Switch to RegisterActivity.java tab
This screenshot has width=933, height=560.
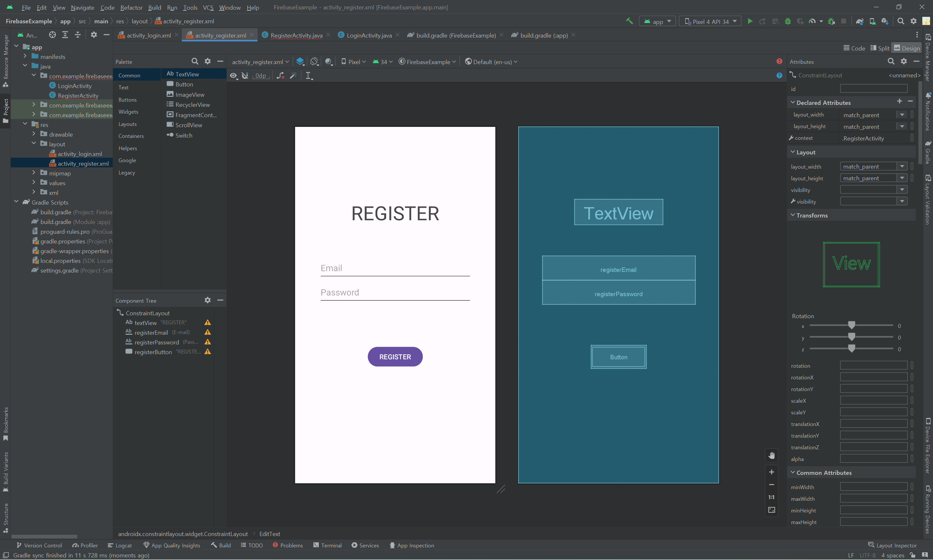pos(296,35)
